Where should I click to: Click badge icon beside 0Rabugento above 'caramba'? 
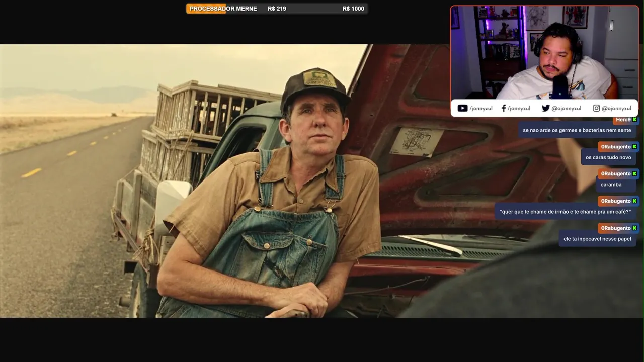pos(634,174)
